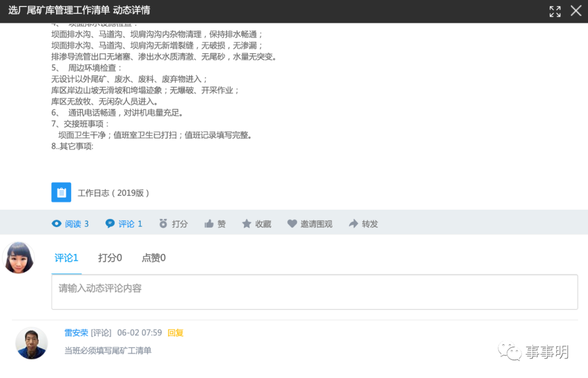Toggle the 赞 thumbs-up like
The height and width of the screenshot is (378, 588).
click(209, 223)
